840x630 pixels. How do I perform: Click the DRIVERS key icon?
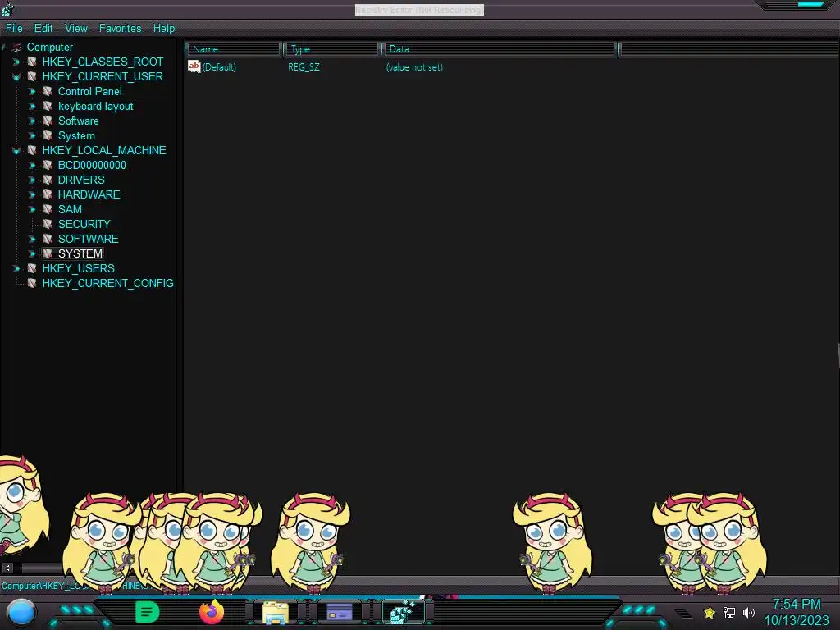click(48, 180)
